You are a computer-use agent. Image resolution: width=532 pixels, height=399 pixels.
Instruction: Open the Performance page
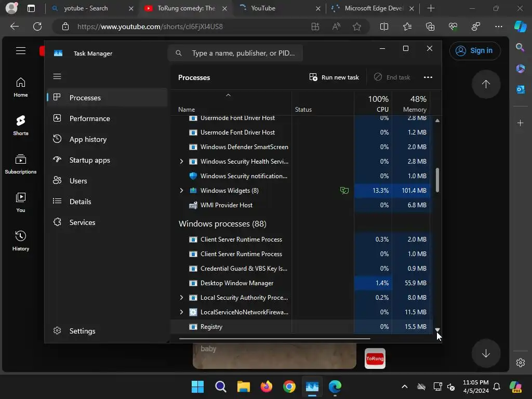107,118
